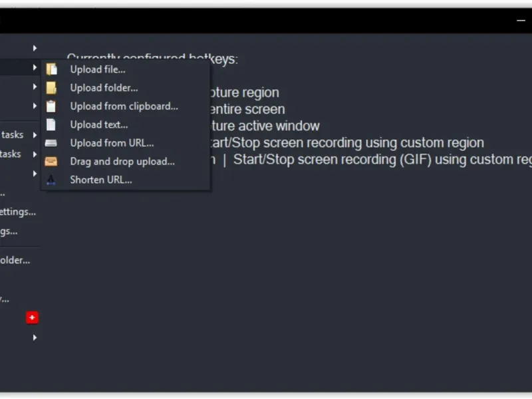Open the left menu entry ending in 'older...'

click(x=15, y=261)
